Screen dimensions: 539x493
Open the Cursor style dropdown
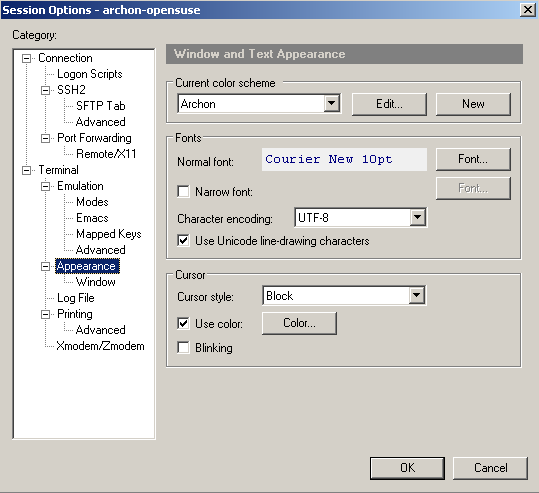417,295
